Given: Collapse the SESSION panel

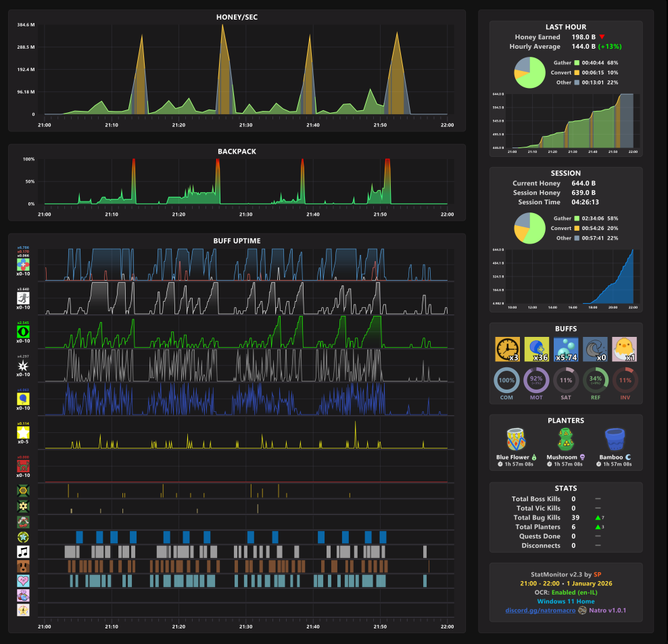Looking at the screenshot, I should pyautogui.click(x=565, y=173).
